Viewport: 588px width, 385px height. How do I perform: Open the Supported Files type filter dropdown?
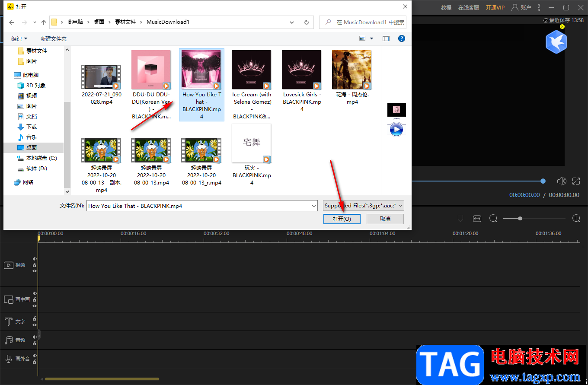tap(363, 206)
